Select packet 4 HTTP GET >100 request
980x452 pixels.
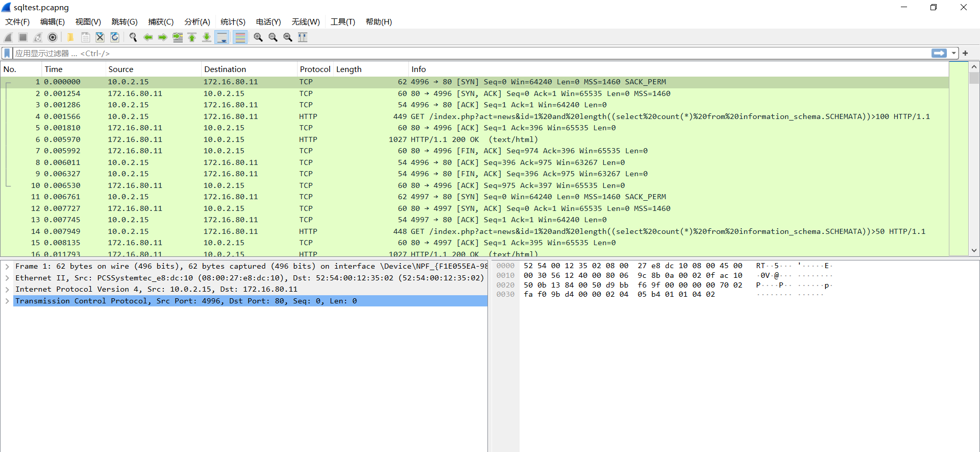[475, 116]
